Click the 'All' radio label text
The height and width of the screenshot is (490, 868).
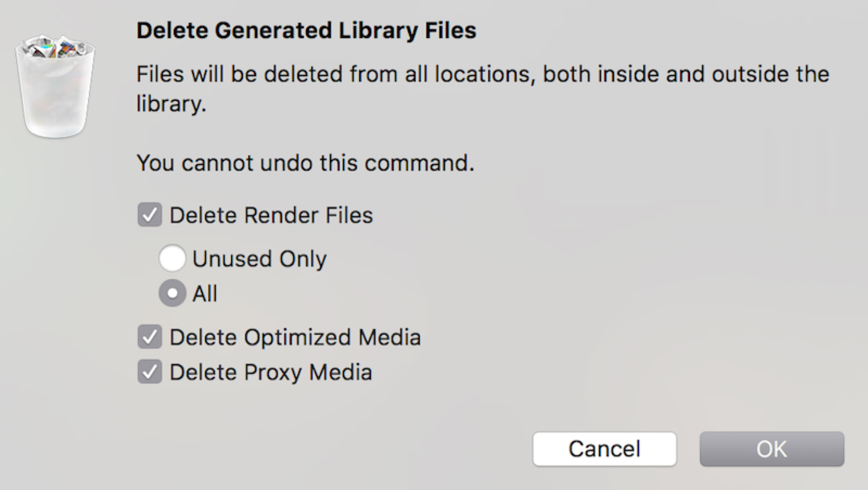[205, 293]
